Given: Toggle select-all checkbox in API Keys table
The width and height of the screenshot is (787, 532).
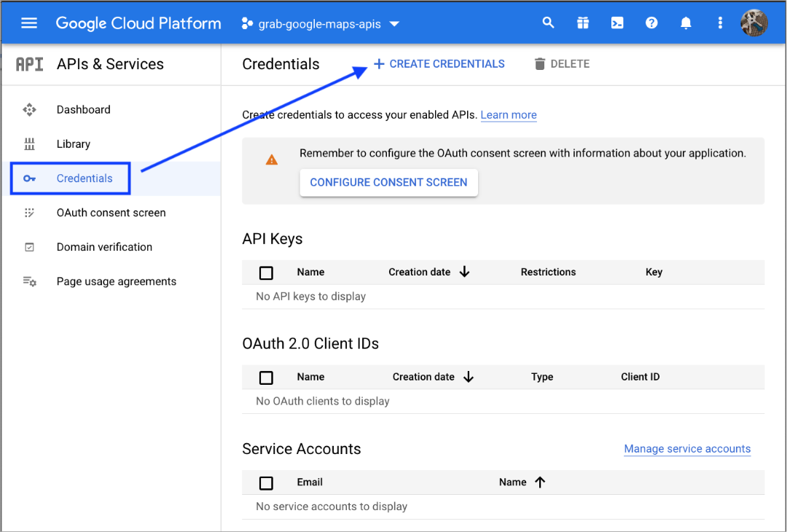Looking at the screenshot, I should [x=266, y=273].
